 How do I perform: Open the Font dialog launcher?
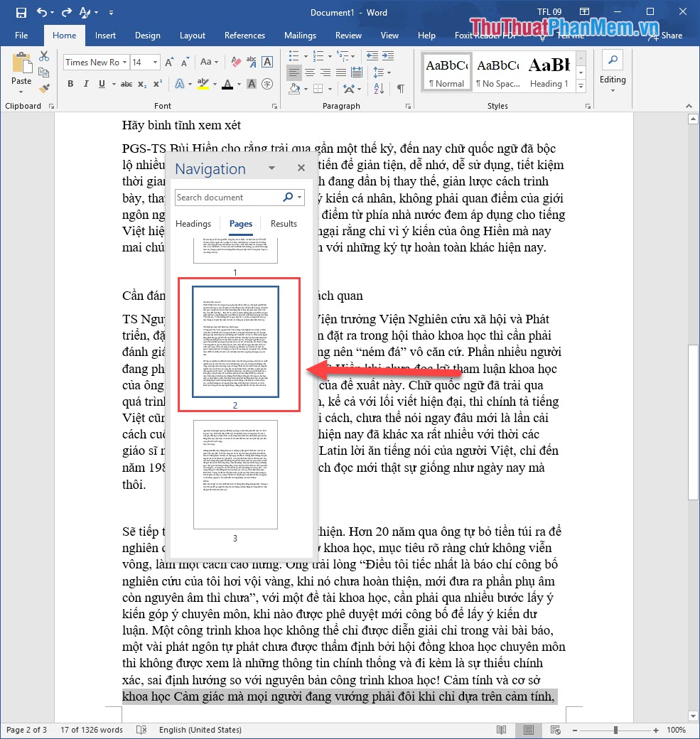tap(274, 107)
